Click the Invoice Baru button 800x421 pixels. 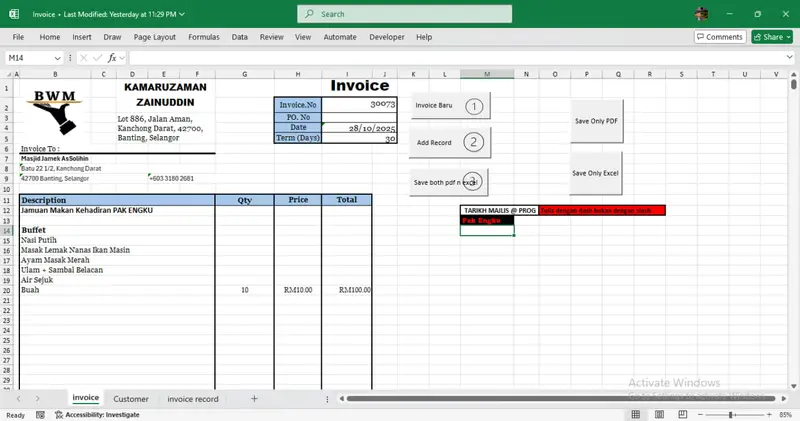[451, 106]
